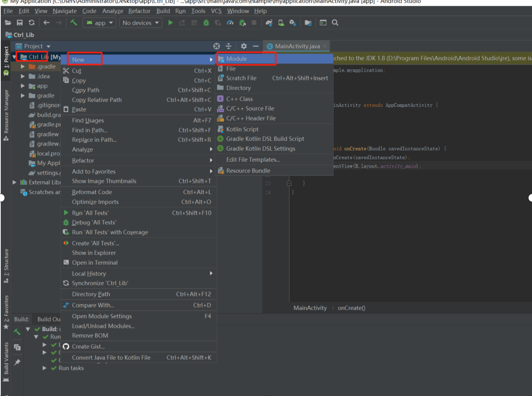The height and width of the screenshot is (396, 532).
Task: Choose Kotlin Script in New submenu
Action: click(x=275, y=129)
